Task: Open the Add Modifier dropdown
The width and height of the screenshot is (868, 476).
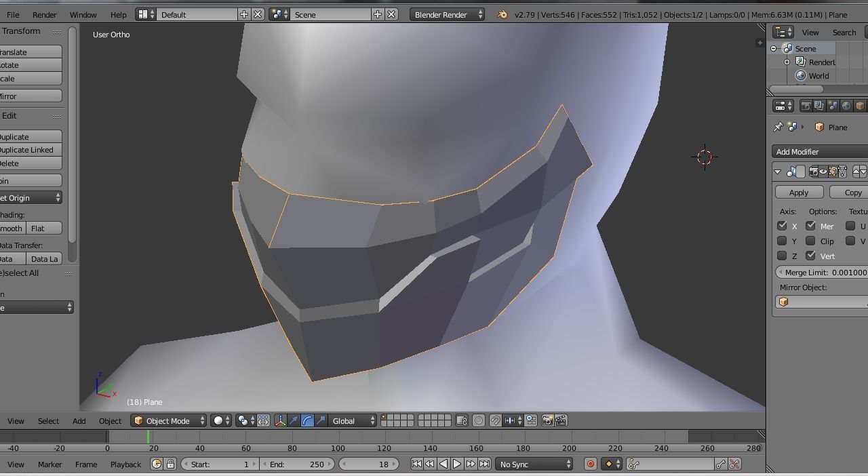Action: [x=820, y=152]
